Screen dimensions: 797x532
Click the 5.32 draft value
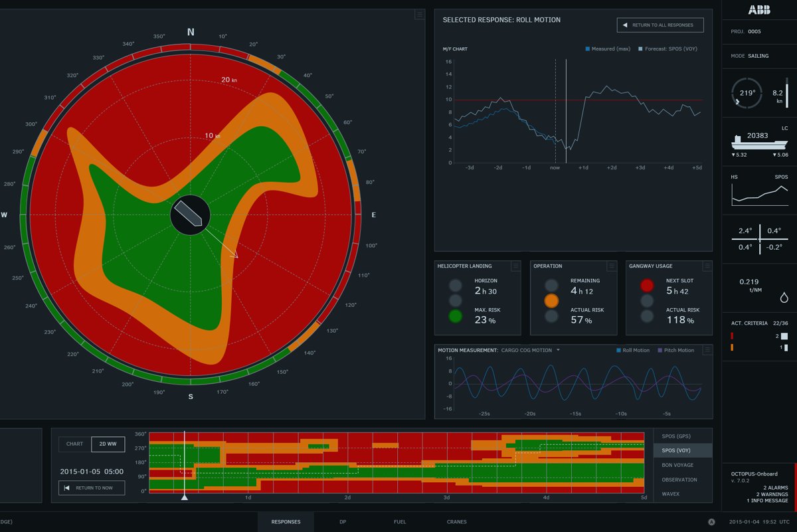tap(739, 155)
